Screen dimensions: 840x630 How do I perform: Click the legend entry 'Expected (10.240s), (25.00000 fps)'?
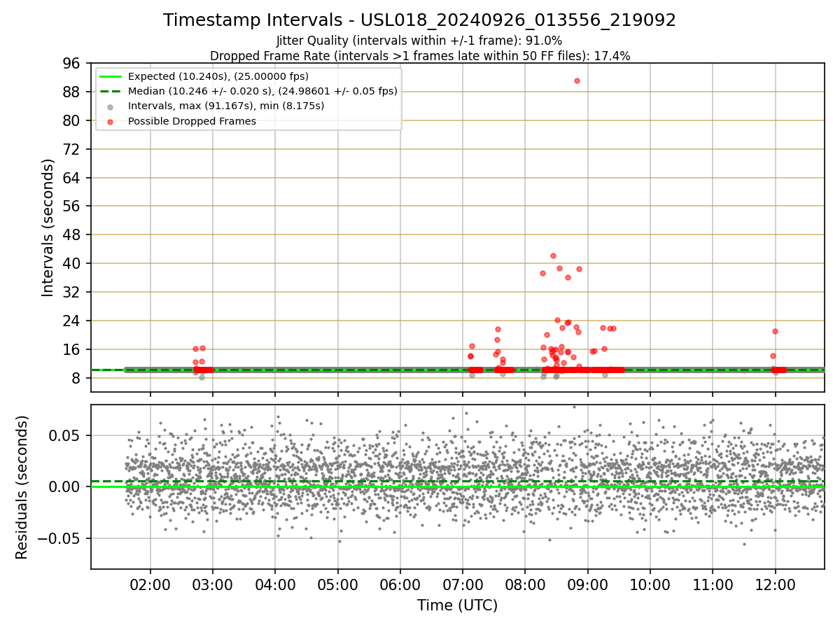click(x=218, y=76)
